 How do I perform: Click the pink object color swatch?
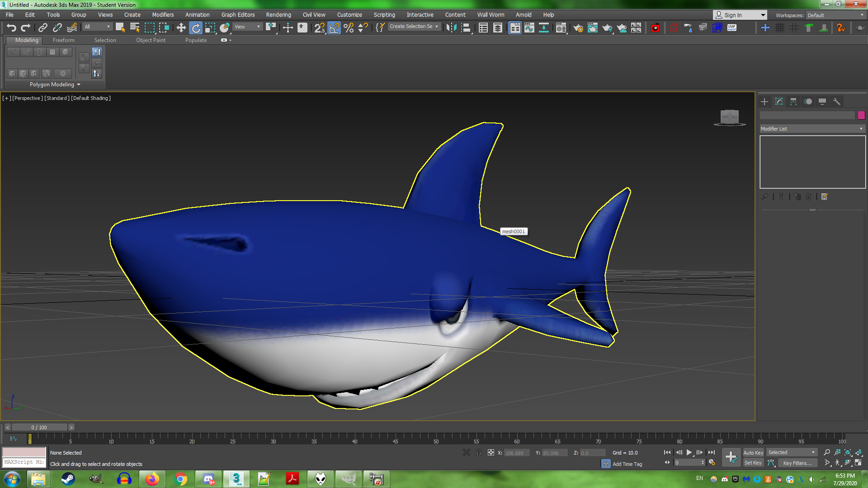click(861, 115)
